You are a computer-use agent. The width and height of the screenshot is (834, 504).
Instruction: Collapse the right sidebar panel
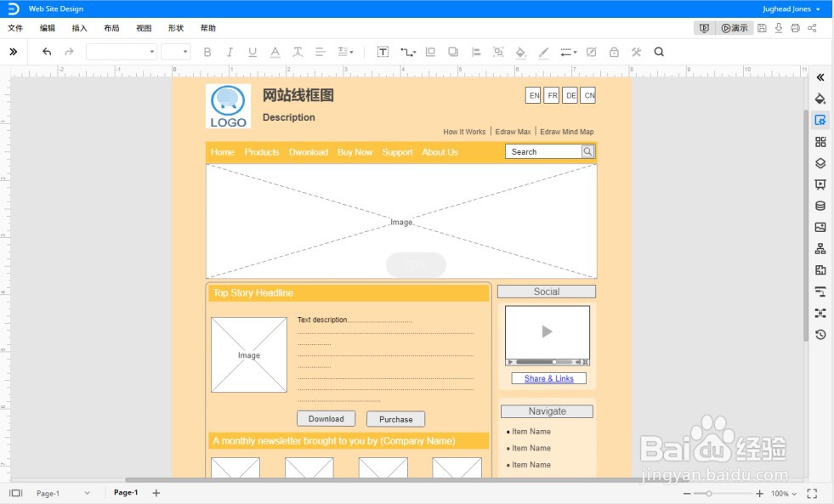[x=820, y=77]
